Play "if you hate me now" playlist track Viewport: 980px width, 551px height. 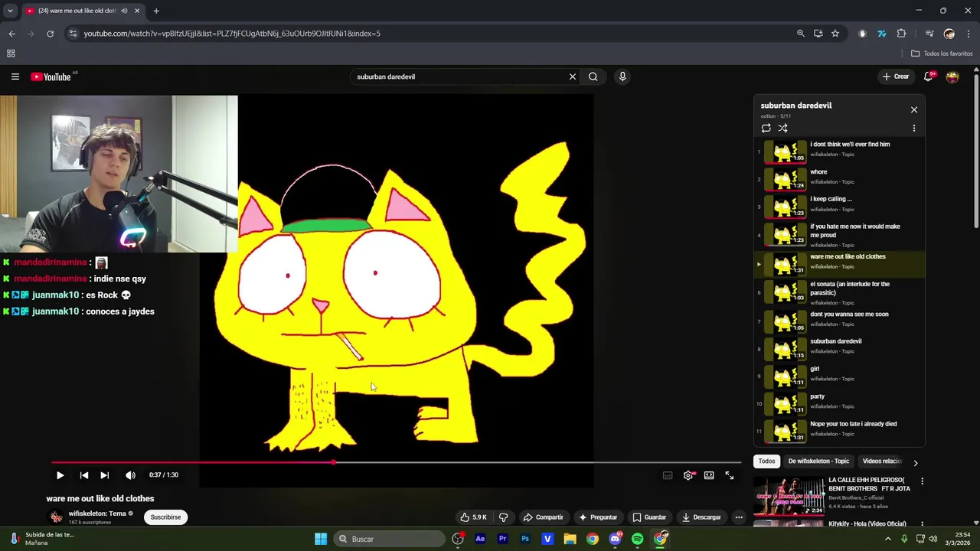pos(839,236)
